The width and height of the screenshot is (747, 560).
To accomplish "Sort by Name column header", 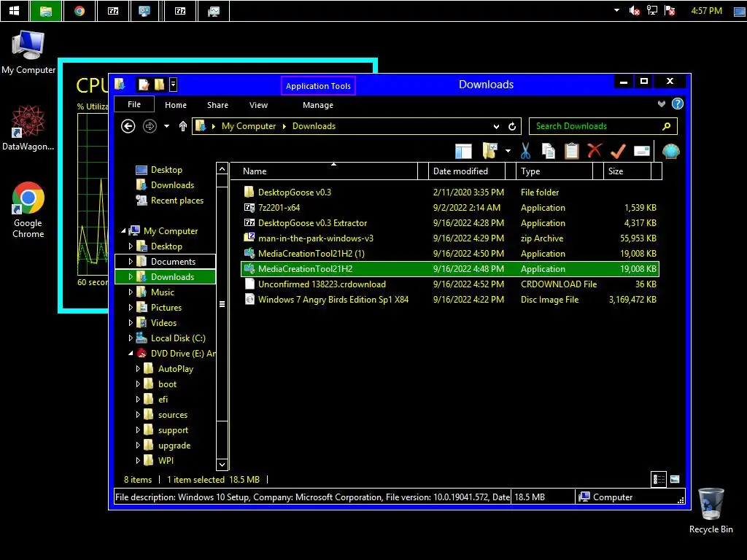I will (x=324, y=171).
